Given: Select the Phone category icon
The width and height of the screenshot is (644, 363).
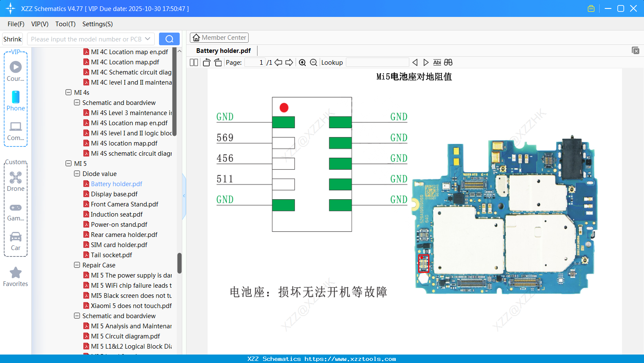Looking at the screenshot, I should pos(16,101).
